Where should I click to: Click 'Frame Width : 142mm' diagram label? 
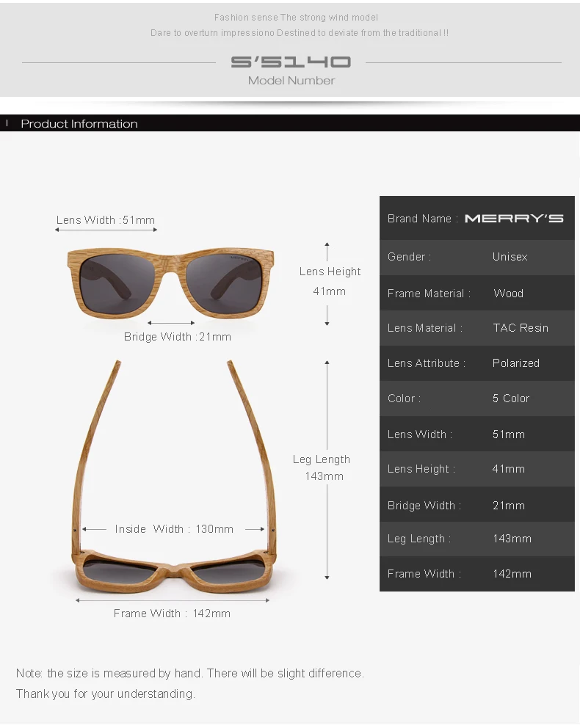(172, 614)
